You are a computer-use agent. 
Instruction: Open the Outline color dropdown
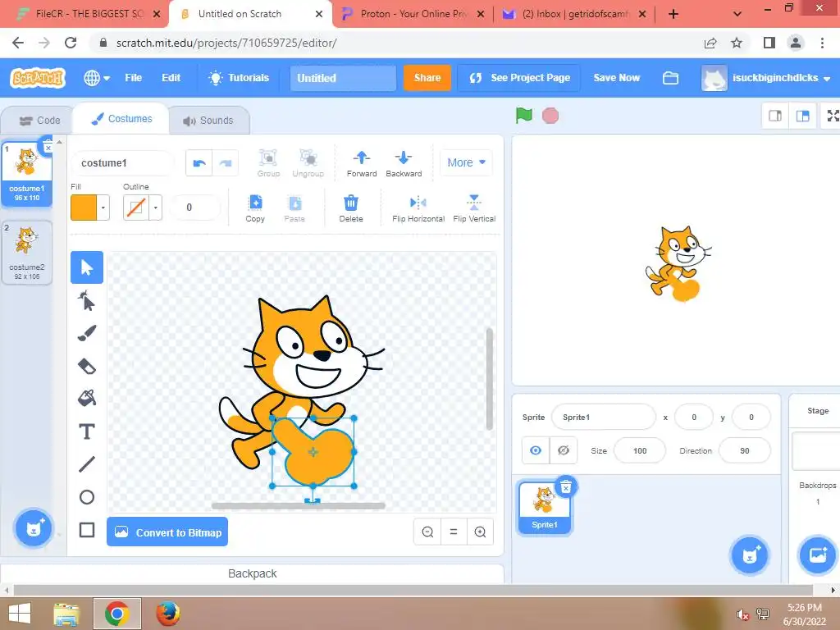pyautogui.click(x=155, y=208)
